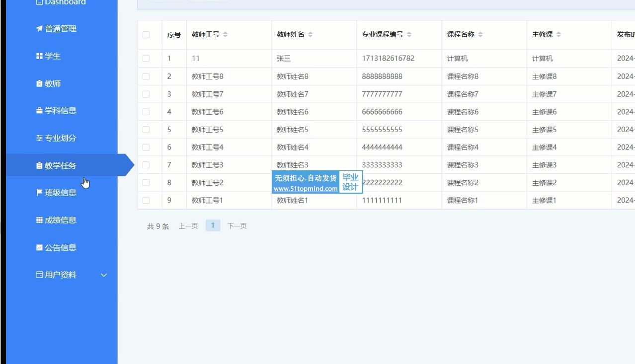Viewport: 635px width, 364px height.
Task: Click the table icon beside 成绩信息
Action: pyautogui.click(x=39, y=220)
